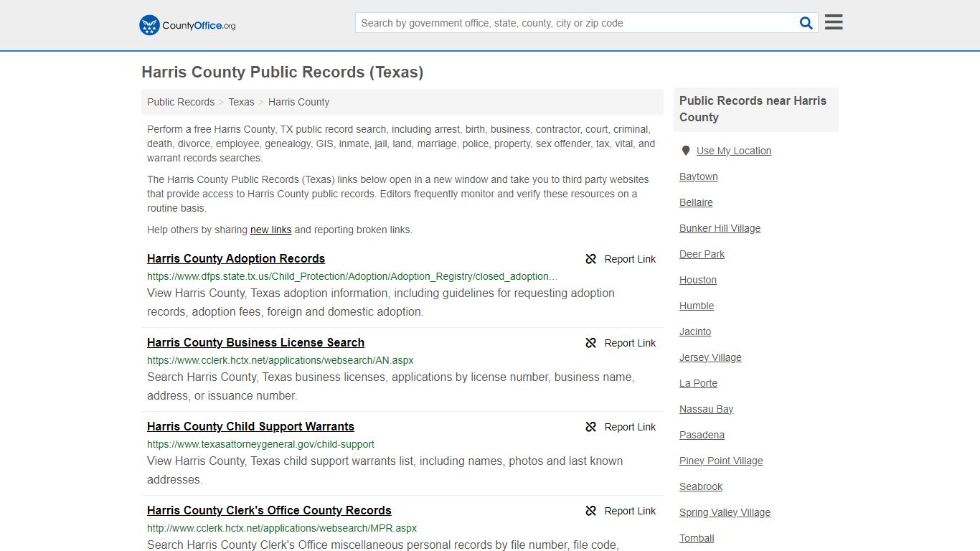
Task: Click broken-link icon for Business License Search
Action: point(591,343)
